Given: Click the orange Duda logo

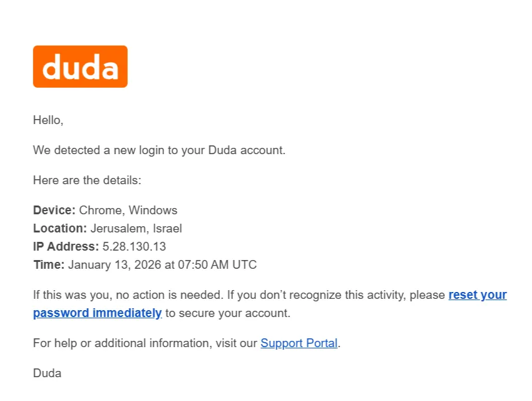Looking at the screenshot, I should [x=80, y=66].
